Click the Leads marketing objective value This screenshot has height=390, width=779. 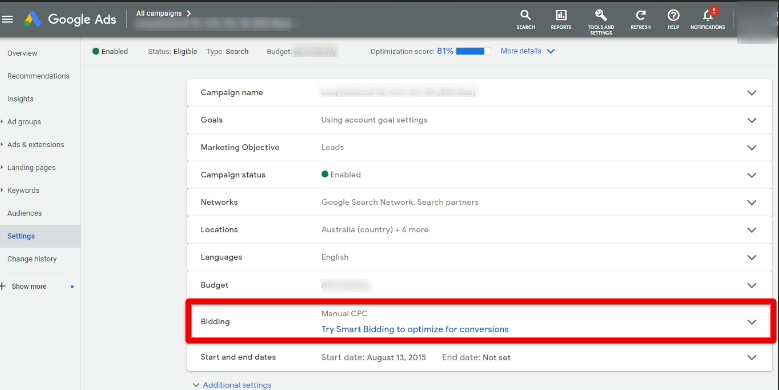pyautogui.click(x=332, y=147)
